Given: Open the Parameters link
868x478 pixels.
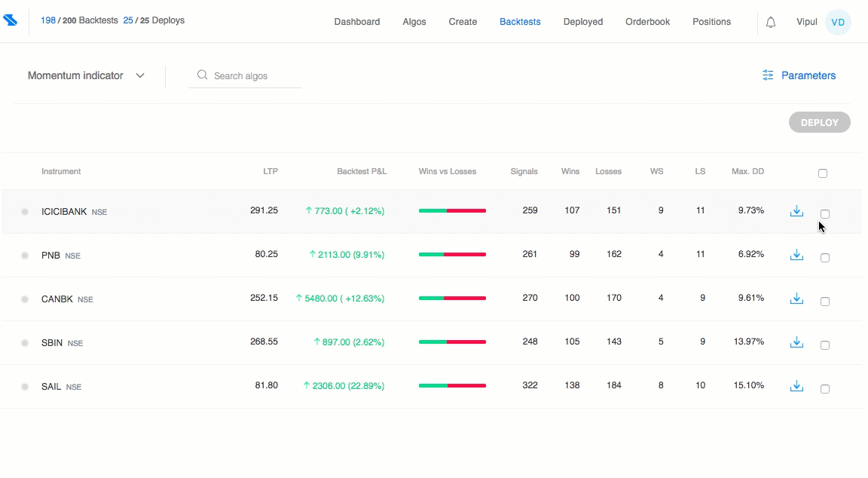Looking at the screenshot, I should tap(808, 75).
